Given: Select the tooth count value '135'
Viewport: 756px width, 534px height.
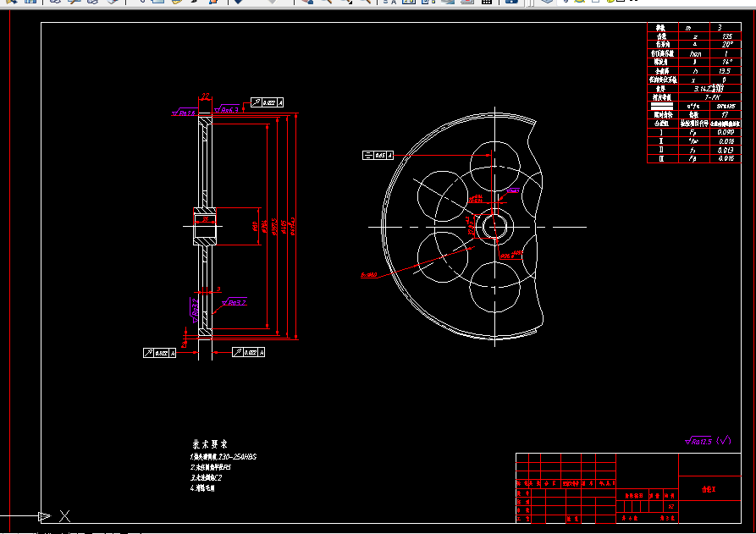Looking at the screenshot, I should coord(727,36).
